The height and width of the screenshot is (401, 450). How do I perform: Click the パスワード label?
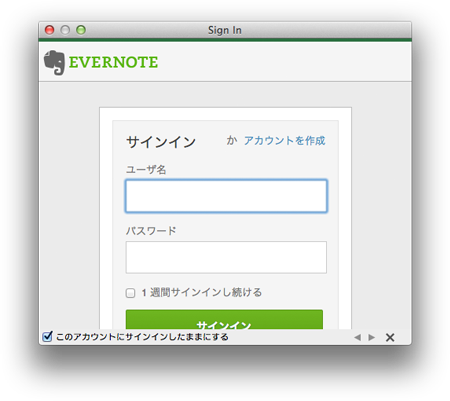151,231
